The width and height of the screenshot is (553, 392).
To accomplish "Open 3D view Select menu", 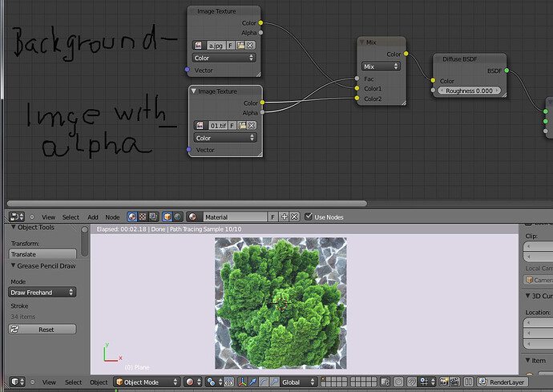I will pos(74,382).
